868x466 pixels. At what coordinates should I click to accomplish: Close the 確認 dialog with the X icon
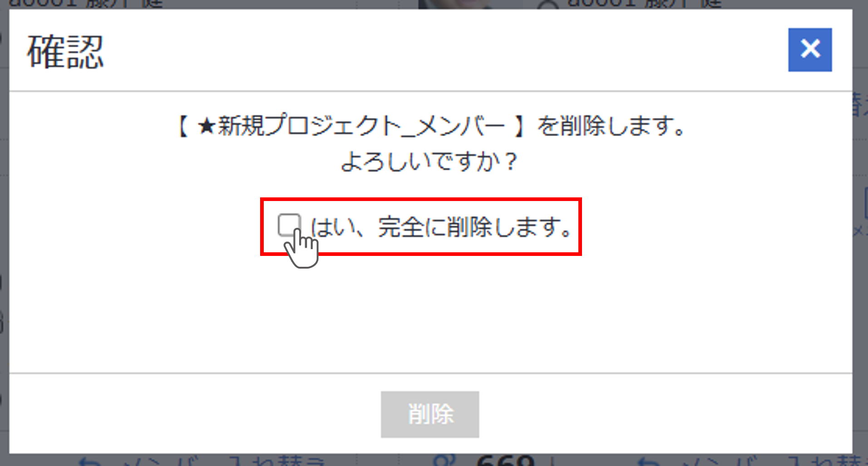click(x=810, y=49)
